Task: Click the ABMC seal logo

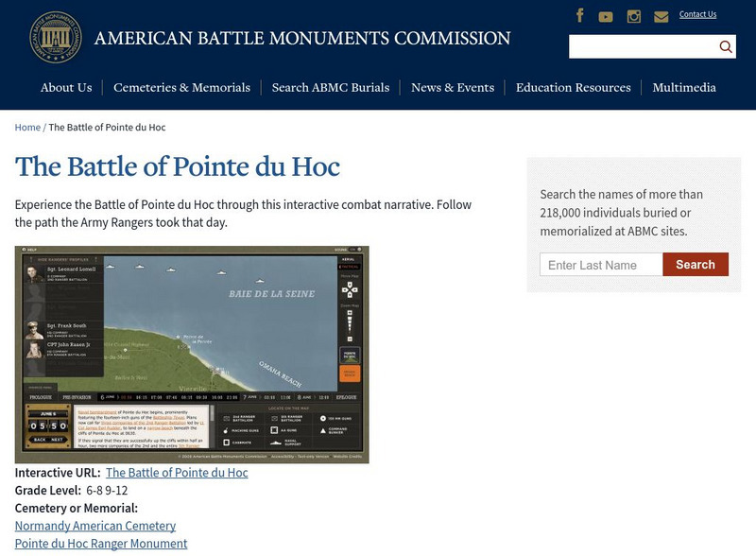Action: tap(56, 39)
